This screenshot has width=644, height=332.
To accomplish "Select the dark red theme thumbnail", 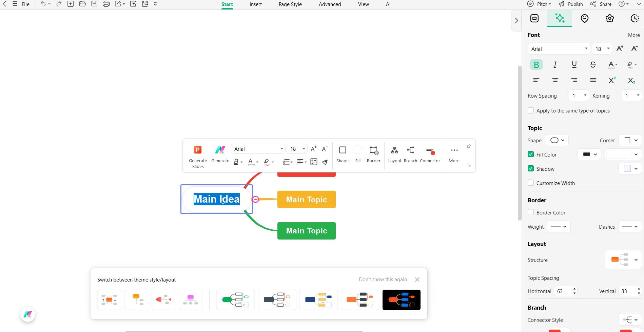I will 401,299.
